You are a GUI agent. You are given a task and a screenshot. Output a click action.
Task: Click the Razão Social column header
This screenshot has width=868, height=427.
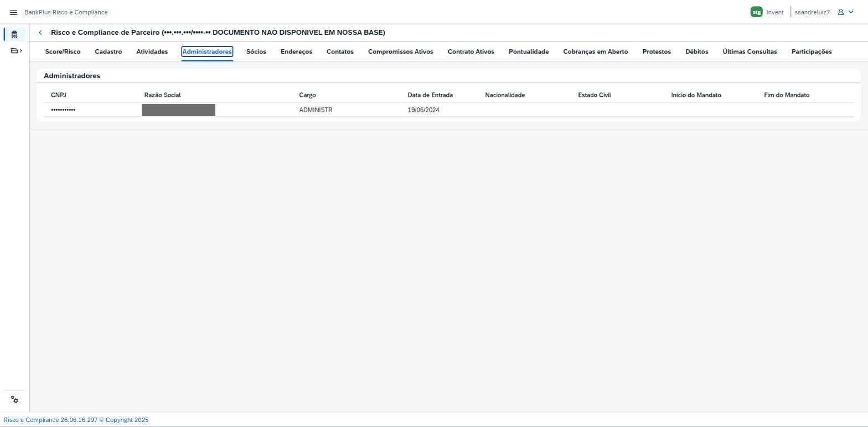[162, 95]
